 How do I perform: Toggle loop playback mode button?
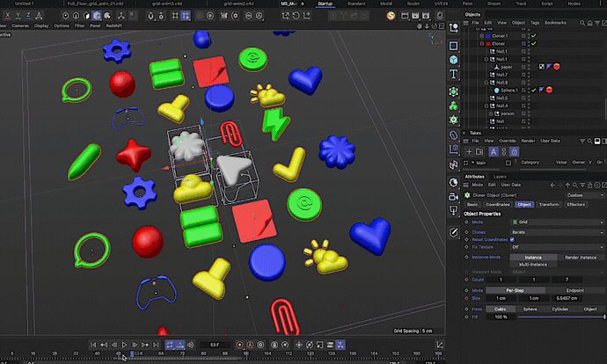[170, 345]
